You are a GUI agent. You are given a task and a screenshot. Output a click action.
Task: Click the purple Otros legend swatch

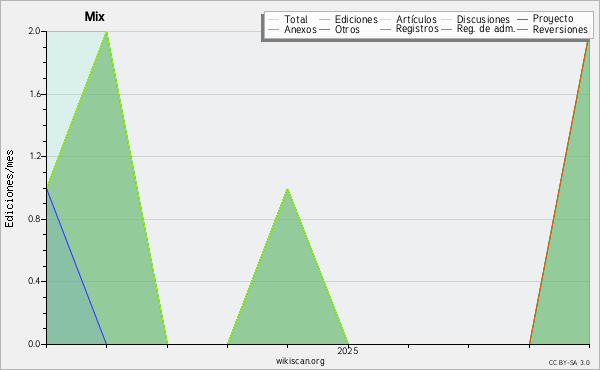(x=324, y=29)
